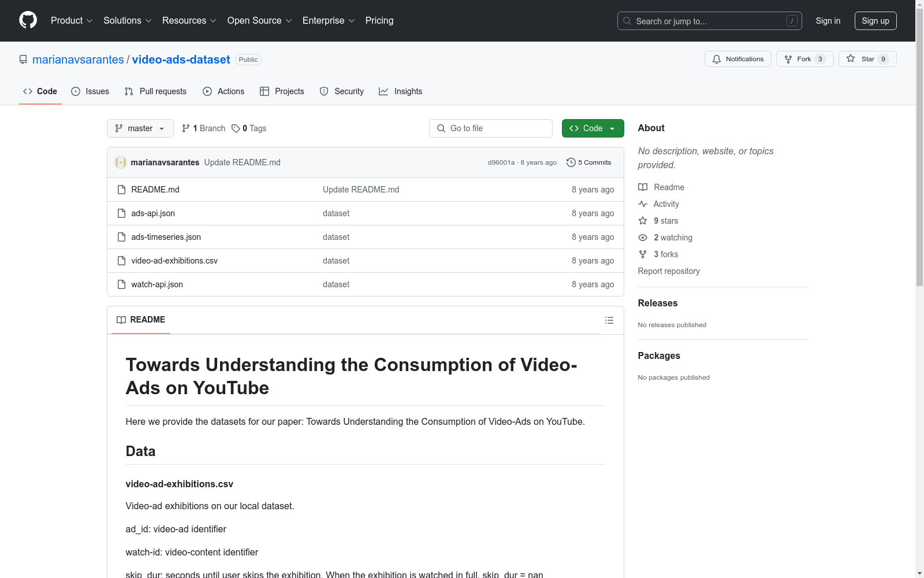
Task: Click the tag icon beside 0 Tags
Action: [x=236, y=128]
